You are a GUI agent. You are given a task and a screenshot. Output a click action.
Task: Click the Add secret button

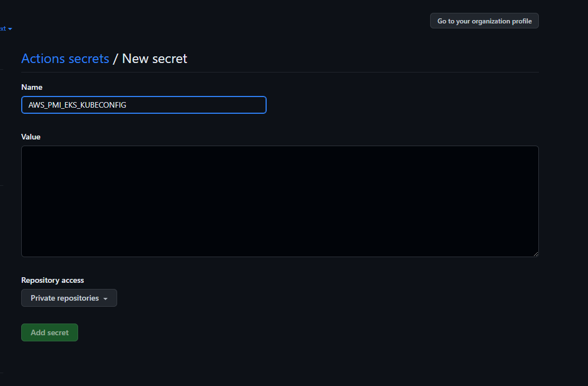click(50, 332)
